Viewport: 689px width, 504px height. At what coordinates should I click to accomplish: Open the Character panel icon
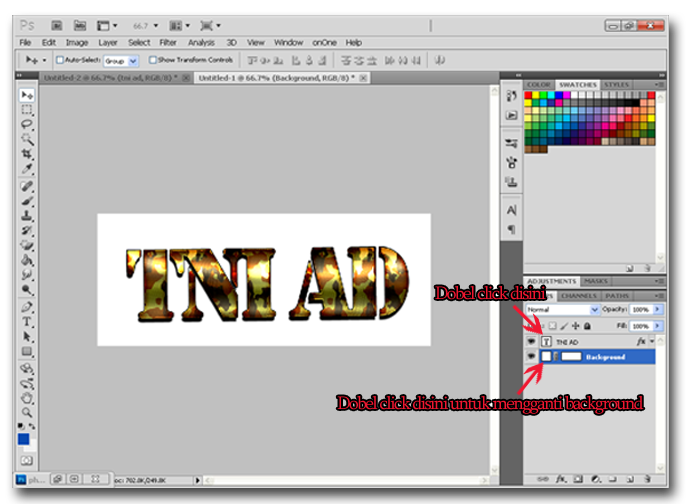[x=511, y=210]
